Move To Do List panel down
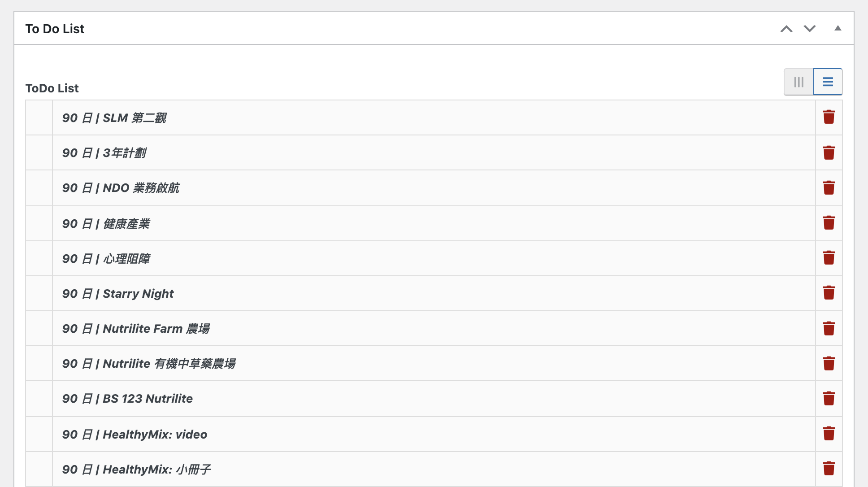This screenshot has height=487, width=868. (x=810, y=29)
